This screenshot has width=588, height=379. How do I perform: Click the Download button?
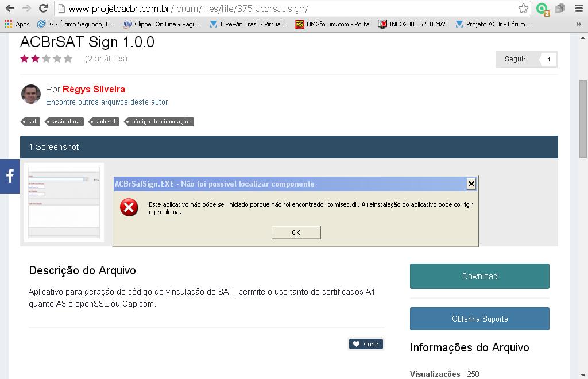(x=479, y=276)
